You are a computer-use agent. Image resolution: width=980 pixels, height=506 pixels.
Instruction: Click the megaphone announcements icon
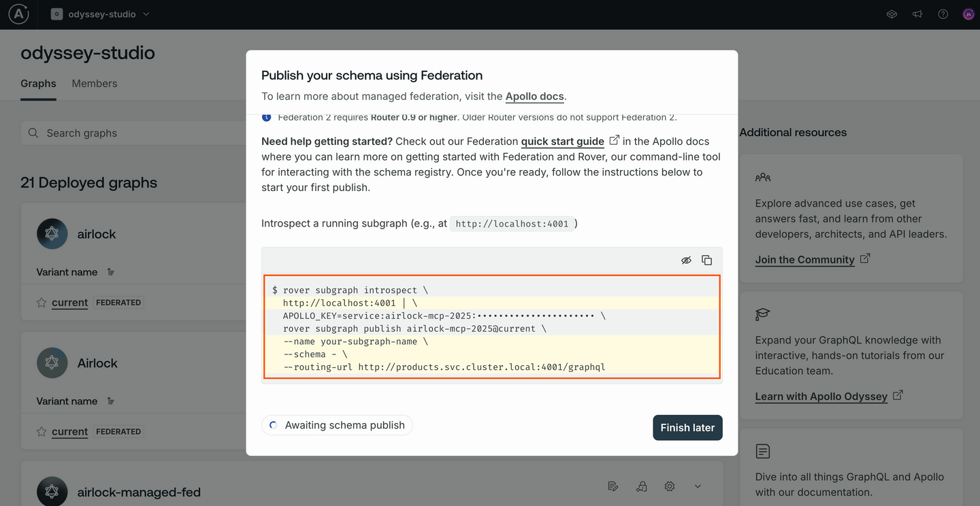[x=917, y=14]
